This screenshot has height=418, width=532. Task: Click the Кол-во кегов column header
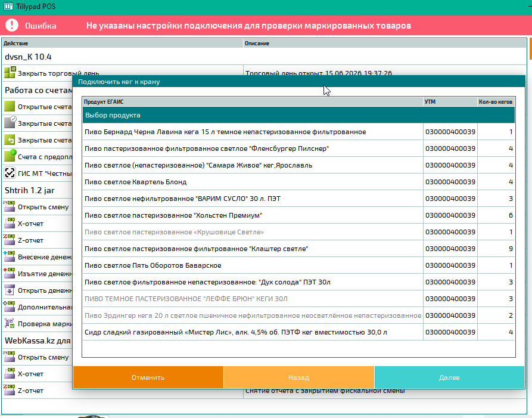pyautogui.click(x=496, y=101)
